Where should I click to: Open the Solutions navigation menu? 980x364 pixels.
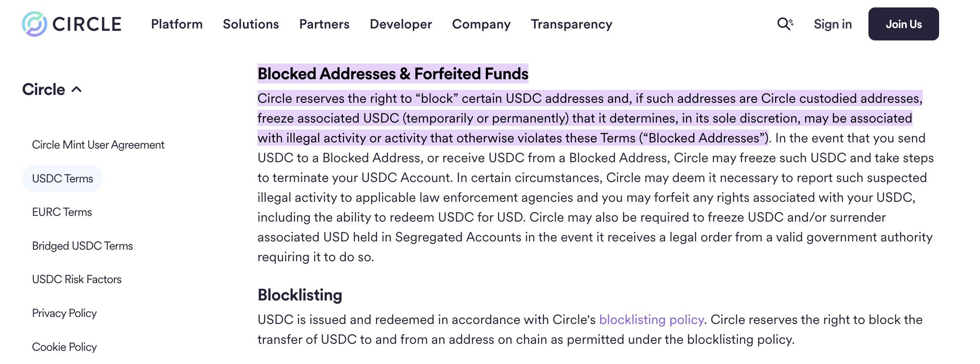coord(251,24)
